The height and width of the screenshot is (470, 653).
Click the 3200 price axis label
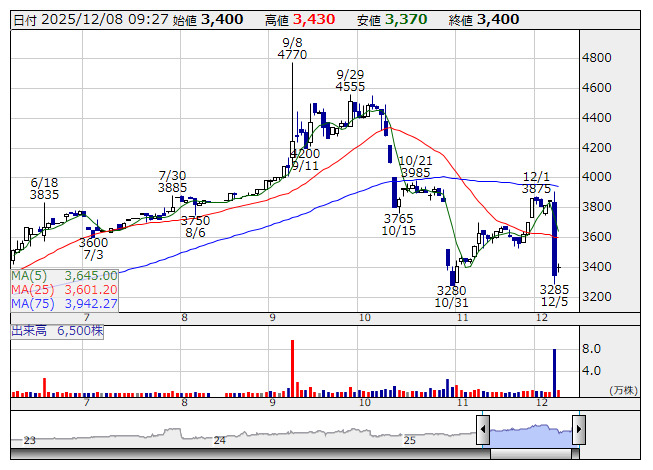coord(596,296)
